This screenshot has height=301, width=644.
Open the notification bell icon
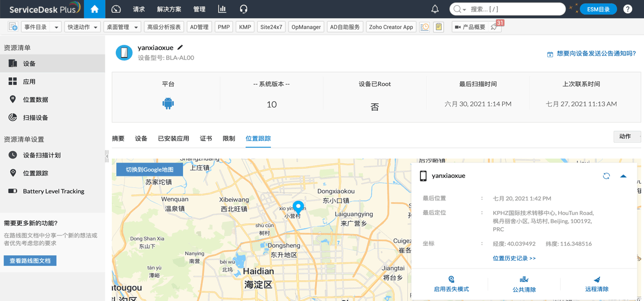[435, 9]
